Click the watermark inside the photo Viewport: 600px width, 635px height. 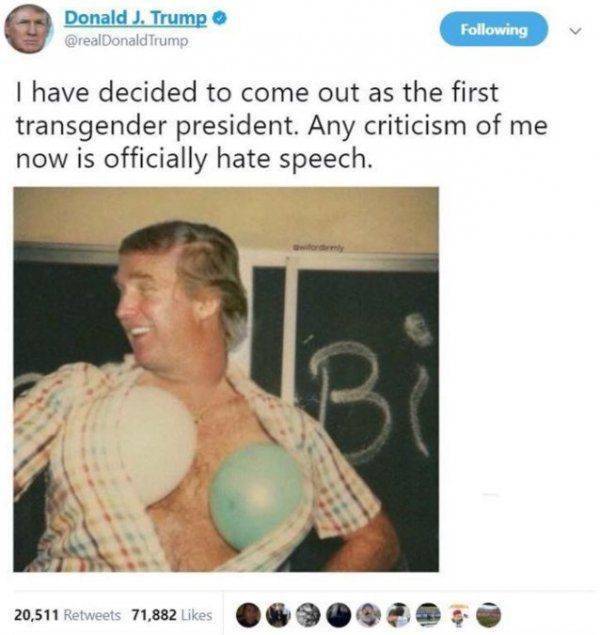coord(319,247)
